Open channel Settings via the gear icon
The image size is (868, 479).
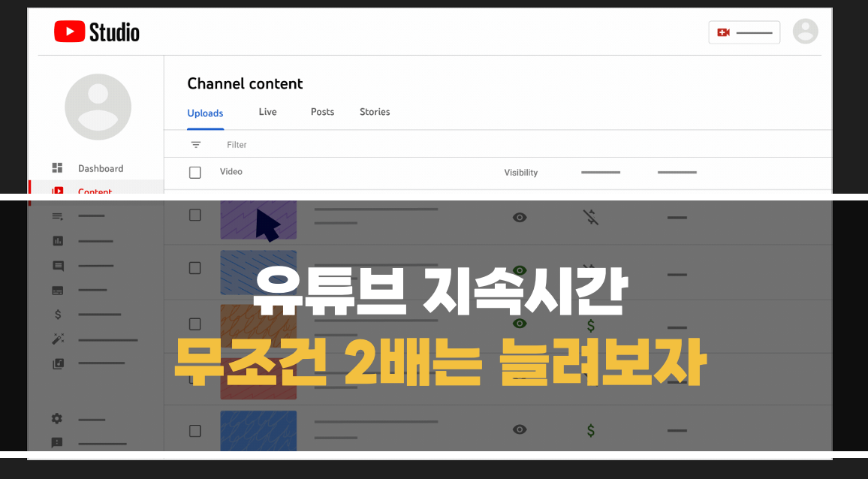coord(57,418)
